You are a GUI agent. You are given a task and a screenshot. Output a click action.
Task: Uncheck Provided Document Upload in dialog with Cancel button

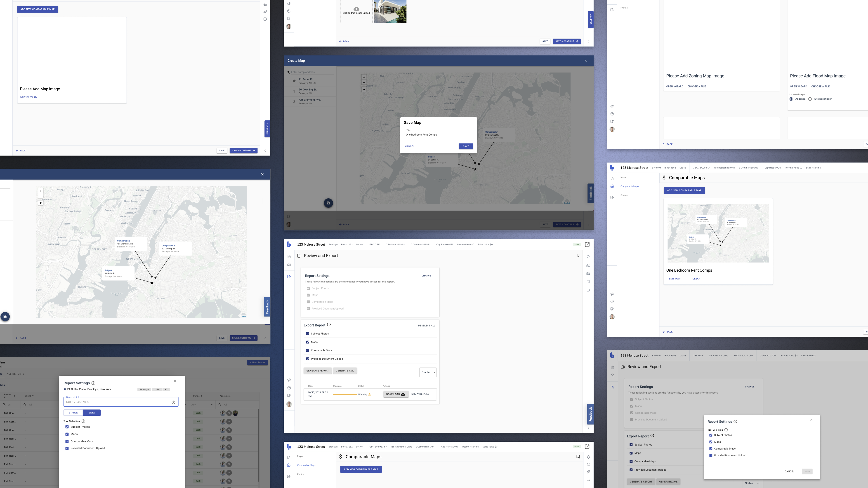click(x=711, y=455)
